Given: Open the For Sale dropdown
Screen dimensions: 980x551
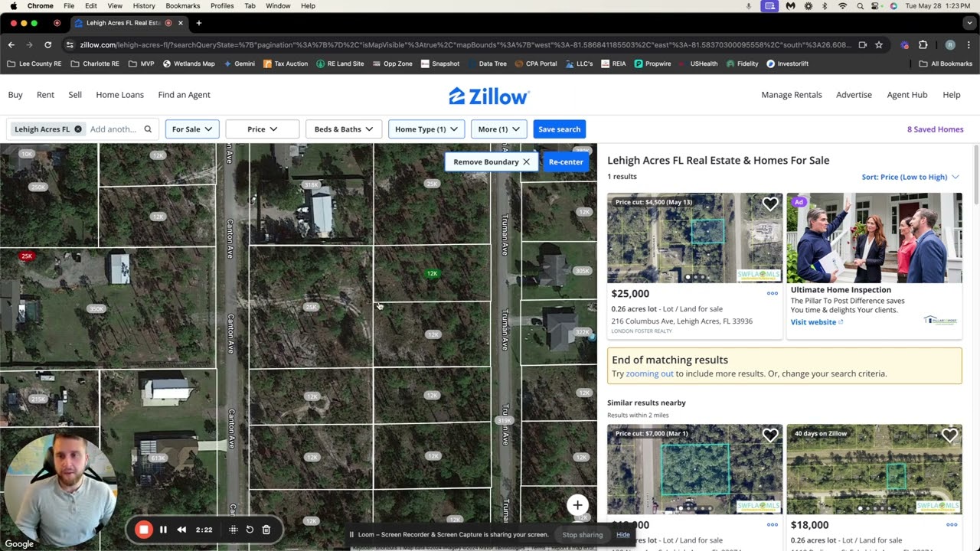Looking at the screenshot, I should [x=192, y=129].
